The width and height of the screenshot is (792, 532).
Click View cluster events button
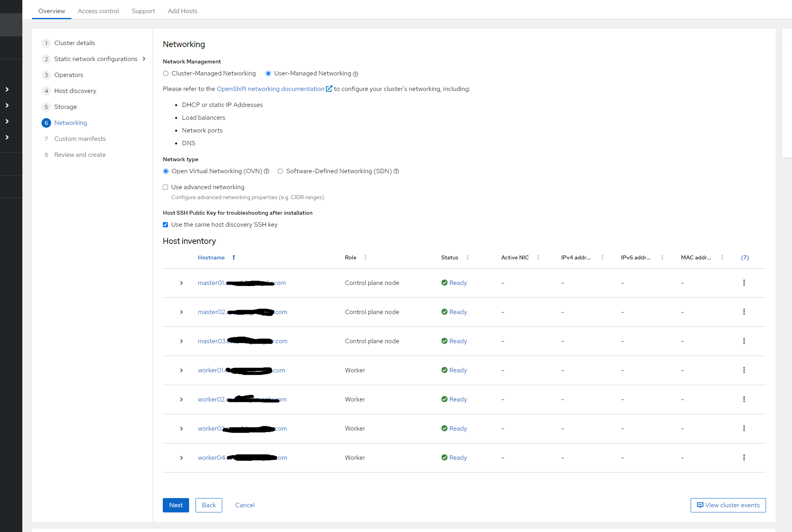tap(728, 505)
